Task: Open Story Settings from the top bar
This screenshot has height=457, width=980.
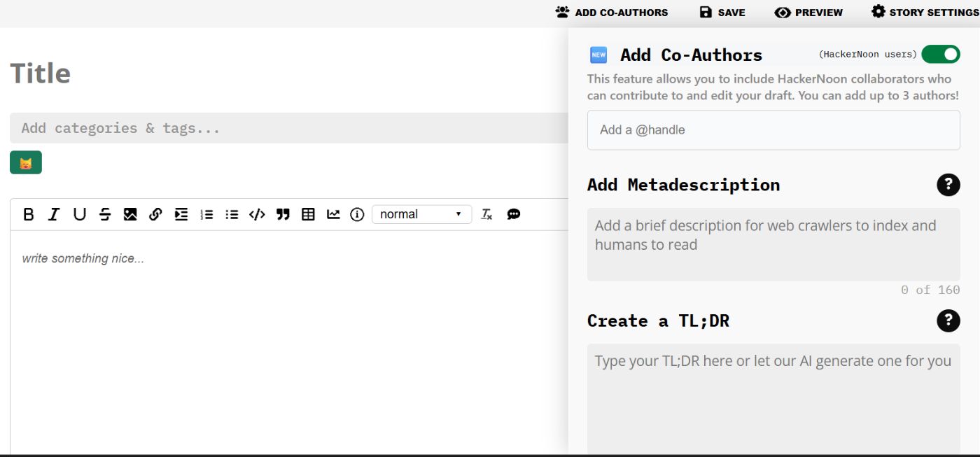Action: pyautogui.click(x=924, y=12)
